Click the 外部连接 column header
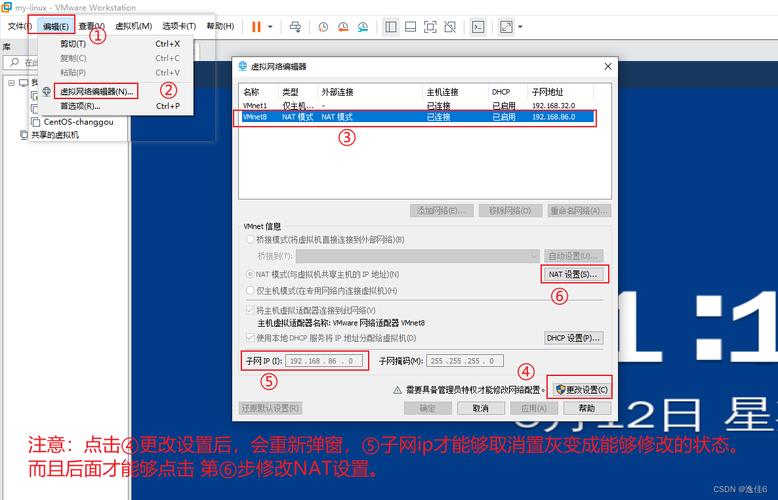778x500 pixels. pyautogui.click(x=370, y=92)
